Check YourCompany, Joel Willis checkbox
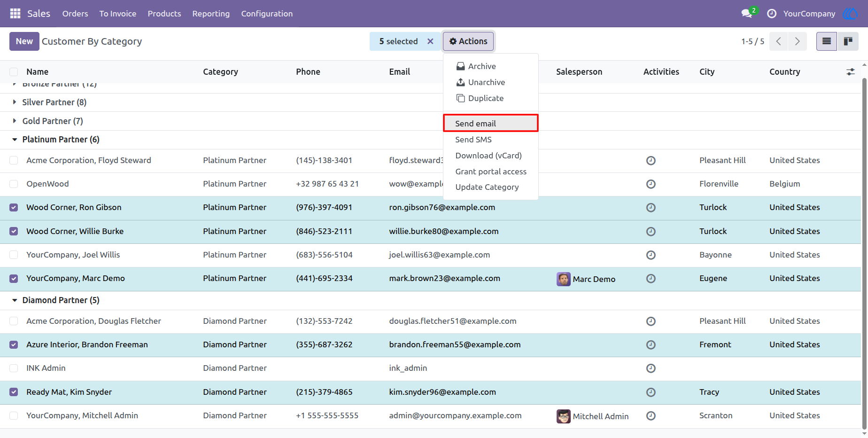Screen dimensions: 868x438 click(x=14, y=255)
